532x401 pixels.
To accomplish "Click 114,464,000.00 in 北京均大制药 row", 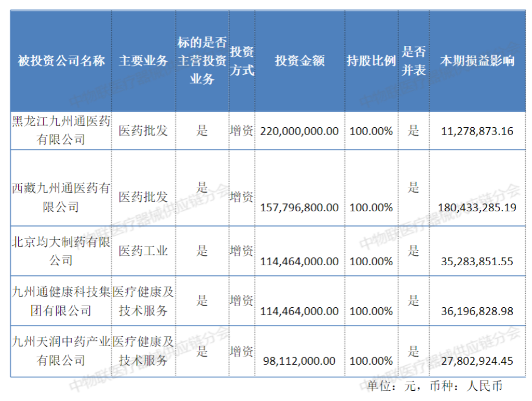I will click(x=299, y=261).
